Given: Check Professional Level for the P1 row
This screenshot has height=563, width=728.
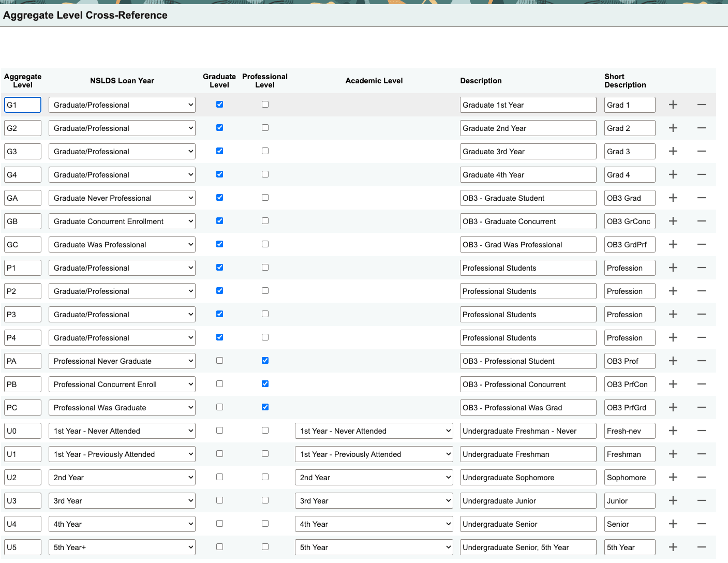Looking at the screenshot, I should pos(265,267).
